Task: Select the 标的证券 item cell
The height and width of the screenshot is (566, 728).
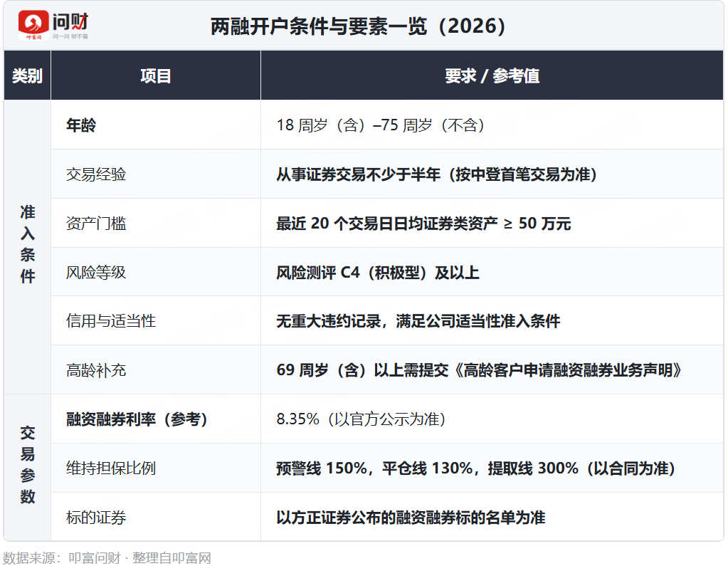Action: [x=156, y=517]
